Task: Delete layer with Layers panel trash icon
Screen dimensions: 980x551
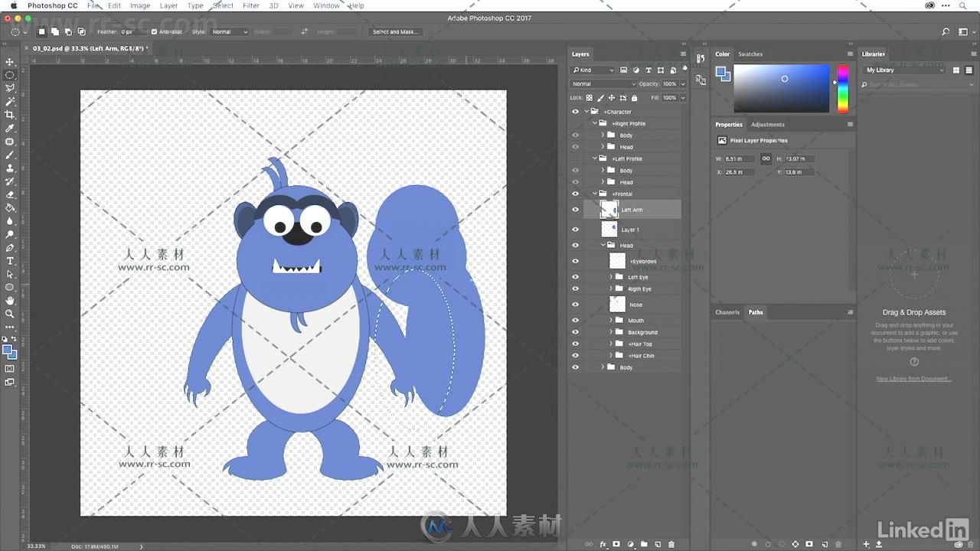Action: [671, 544]
